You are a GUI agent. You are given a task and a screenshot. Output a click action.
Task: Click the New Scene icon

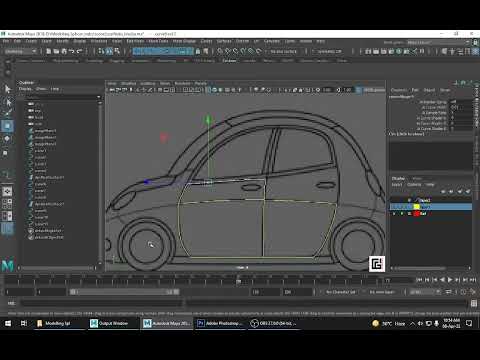point(49,51)
